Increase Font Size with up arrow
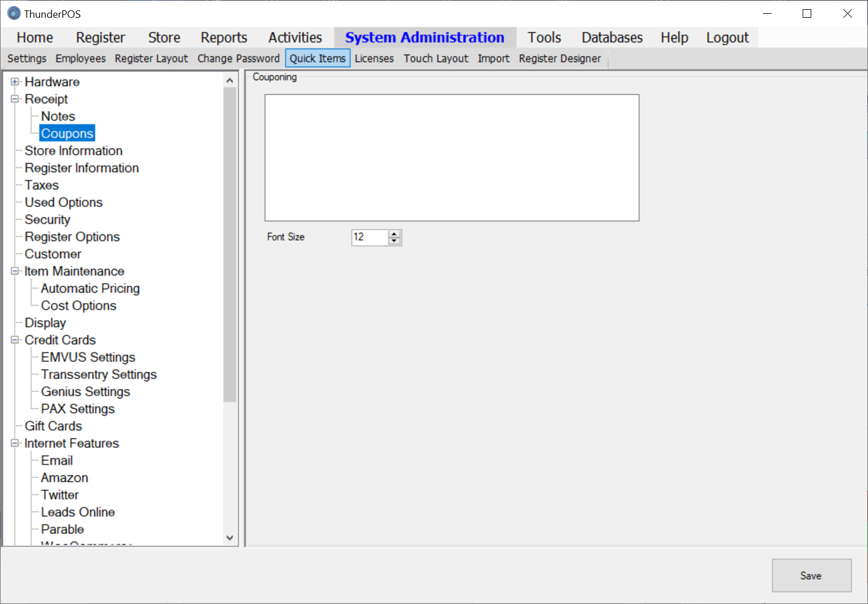 [394, 234]
